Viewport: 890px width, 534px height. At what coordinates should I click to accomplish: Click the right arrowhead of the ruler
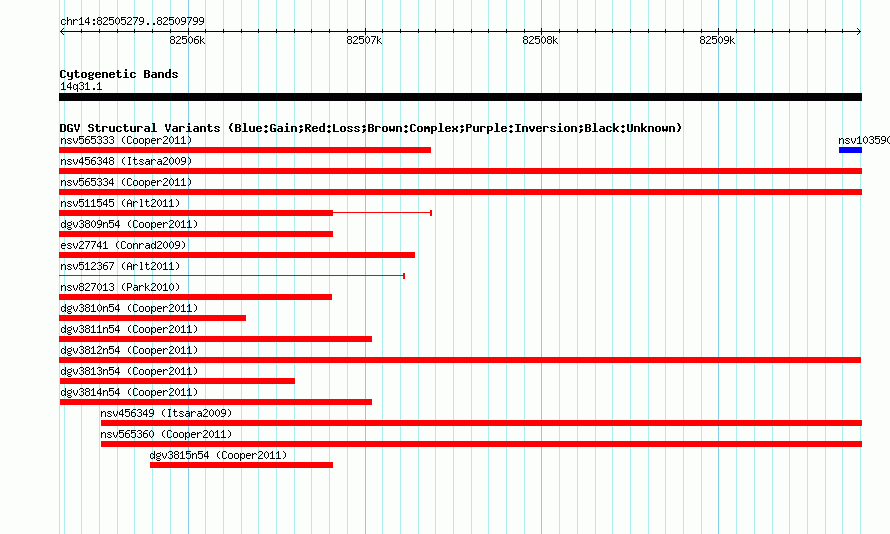(x=859, y=32)
